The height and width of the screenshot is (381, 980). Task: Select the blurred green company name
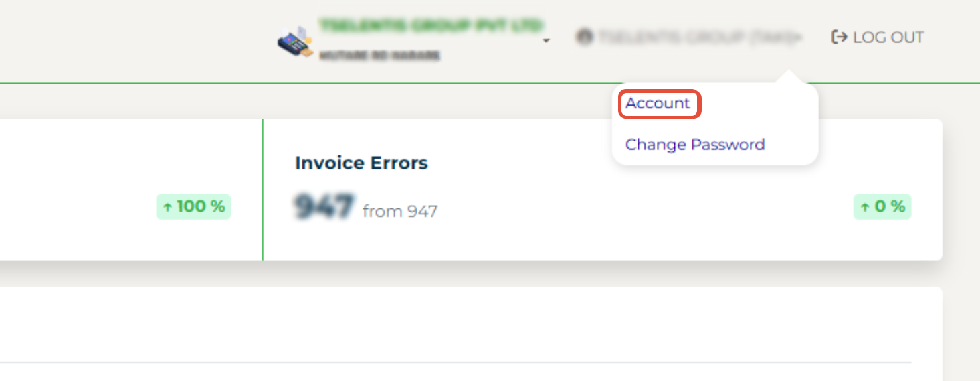(431, 26)
